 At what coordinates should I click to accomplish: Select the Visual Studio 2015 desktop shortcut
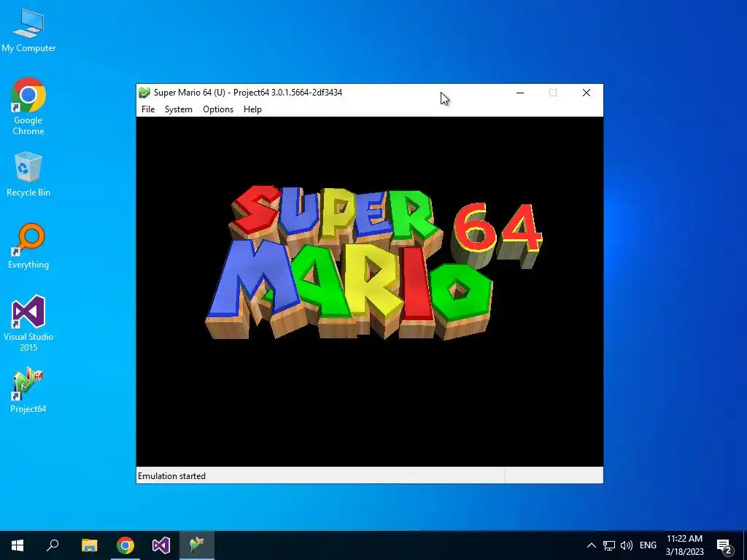[x=28, y=324]
